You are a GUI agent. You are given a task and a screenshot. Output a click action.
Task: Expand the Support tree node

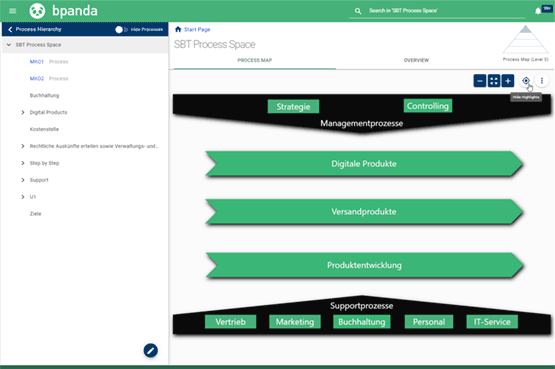pyautogui.click(x=23, y=180)
